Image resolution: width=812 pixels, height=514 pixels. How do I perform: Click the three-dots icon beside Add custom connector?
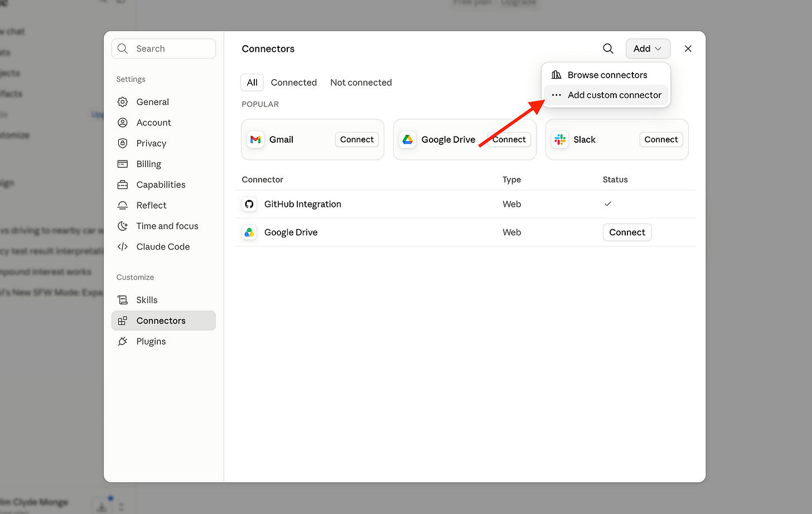pyautogui.click(x=556, y=95)
